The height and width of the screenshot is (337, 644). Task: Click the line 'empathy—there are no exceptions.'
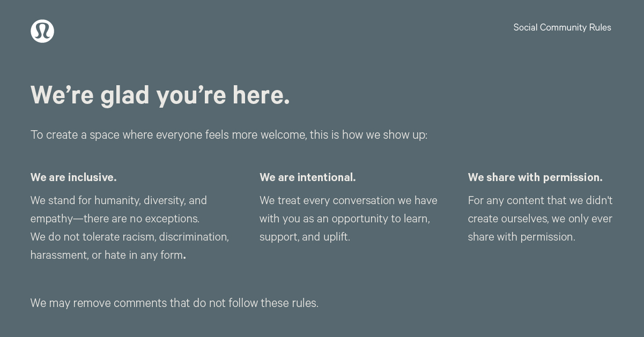point(115,219)
